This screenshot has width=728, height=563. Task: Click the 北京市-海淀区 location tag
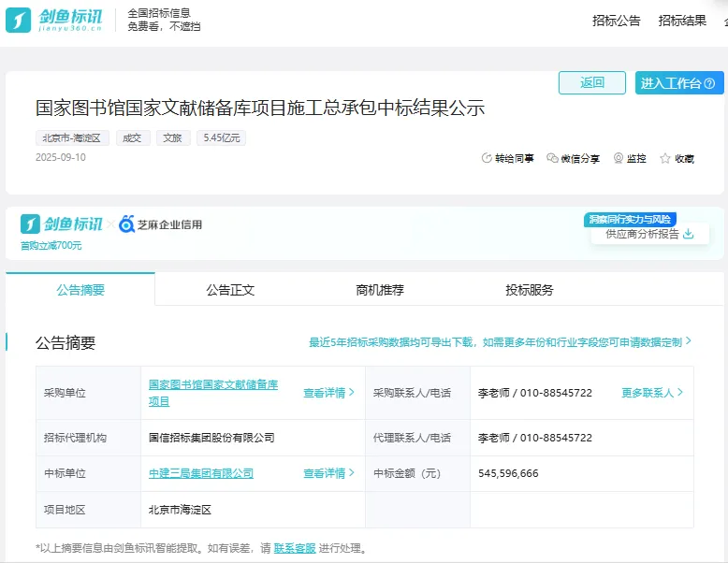click(72, 137)
